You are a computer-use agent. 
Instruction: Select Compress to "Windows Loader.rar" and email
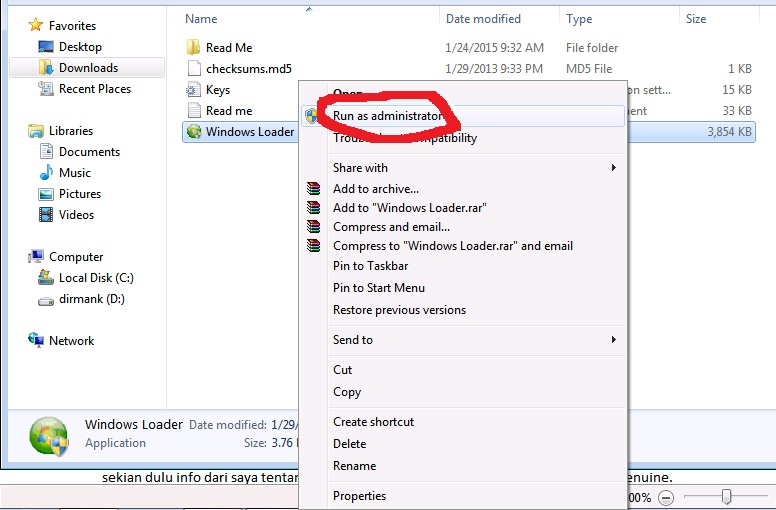pyautogui.click(x=462, y=245)
